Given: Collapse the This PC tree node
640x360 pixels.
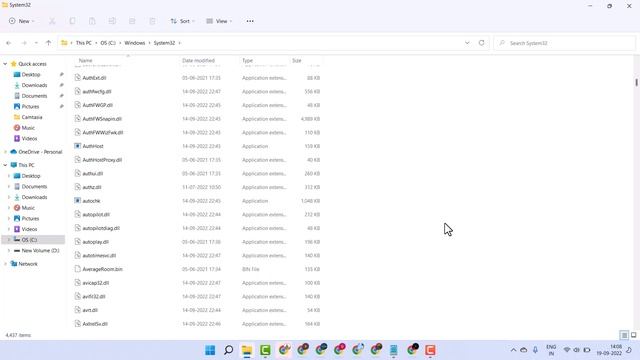Looking at the screenshot, I should (5, 165).
